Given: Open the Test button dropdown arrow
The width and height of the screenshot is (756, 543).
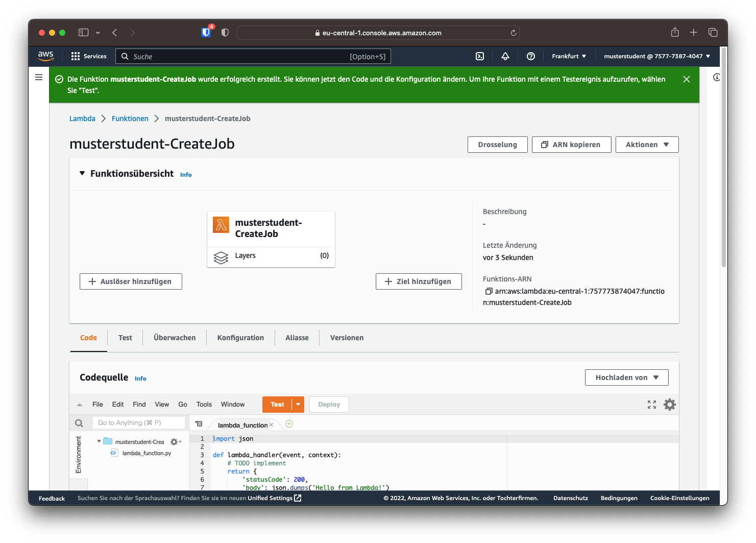Looking at the screenshot, I should click(x=298, y=405).
